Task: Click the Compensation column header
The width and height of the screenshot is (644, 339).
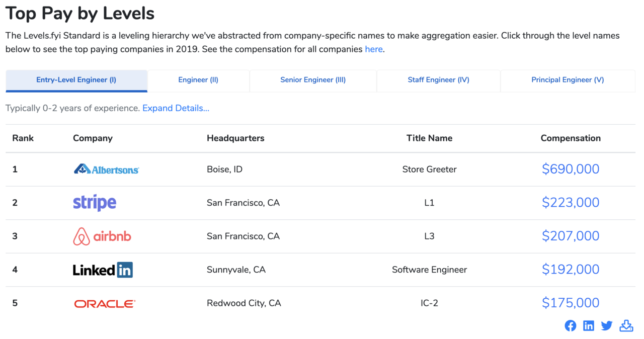Action: [571, 138]
